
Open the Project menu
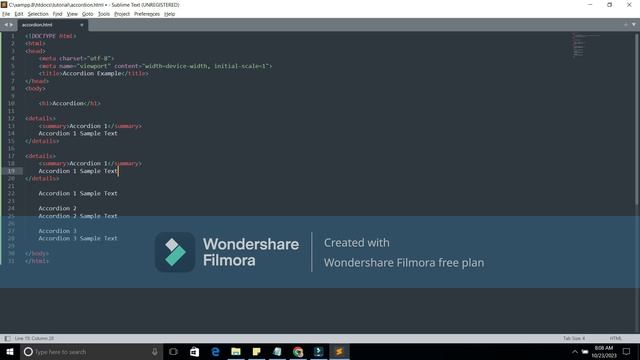[122, 14]
